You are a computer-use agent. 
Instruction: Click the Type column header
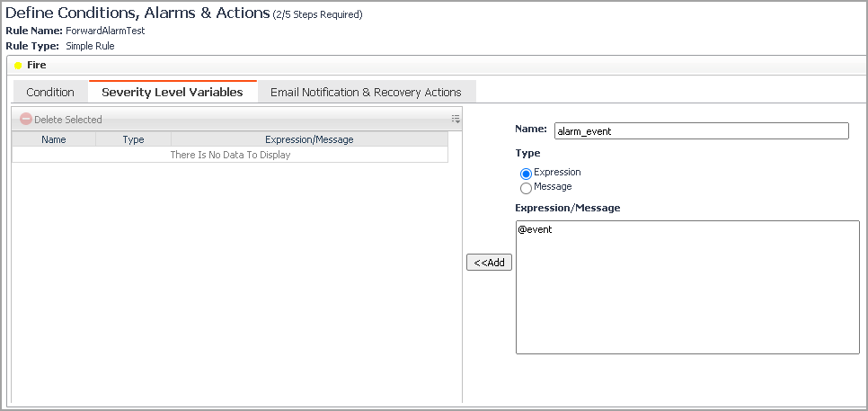[133, 139]
